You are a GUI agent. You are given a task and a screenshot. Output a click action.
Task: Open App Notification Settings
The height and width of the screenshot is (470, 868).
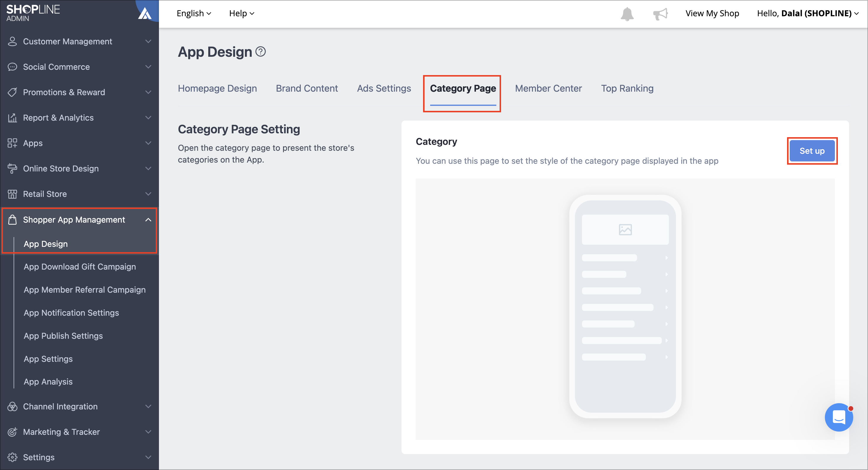tap(71, 312)
